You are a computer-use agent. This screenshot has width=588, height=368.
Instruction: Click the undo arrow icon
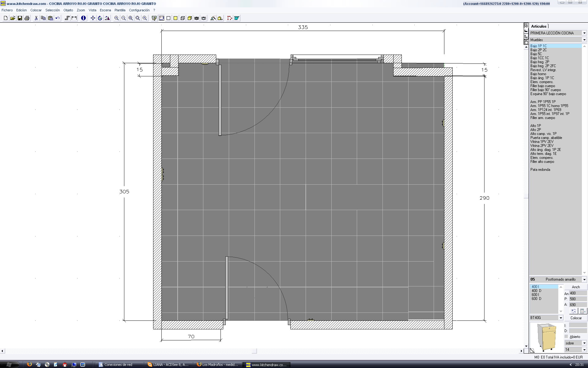pyautogui.click(x=58, y=18)
